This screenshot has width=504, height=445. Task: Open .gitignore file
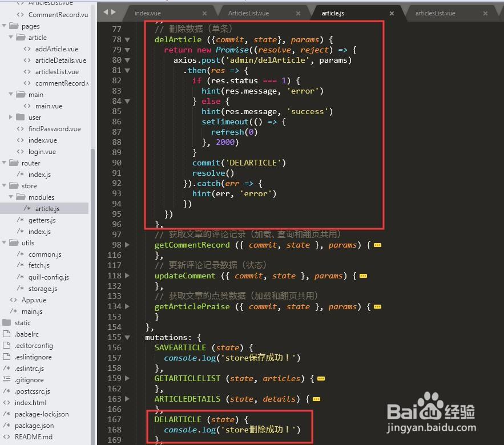coord(29,380)
